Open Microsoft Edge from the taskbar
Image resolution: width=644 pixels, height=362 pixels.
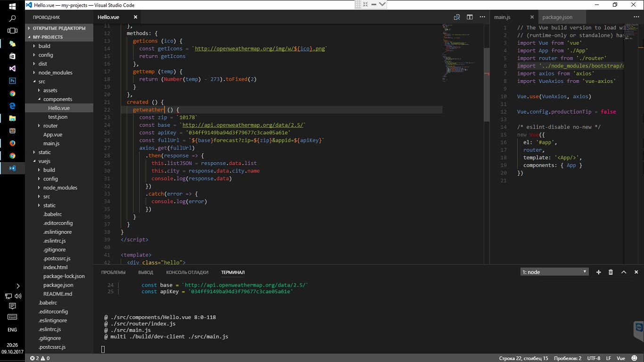13,106
